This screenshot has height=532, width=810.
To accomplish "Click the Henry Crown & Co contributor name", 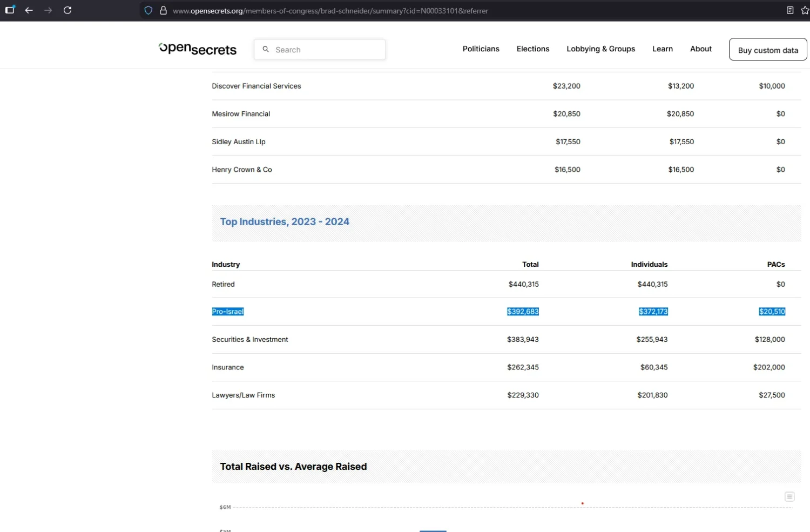I will click(242, 170).
